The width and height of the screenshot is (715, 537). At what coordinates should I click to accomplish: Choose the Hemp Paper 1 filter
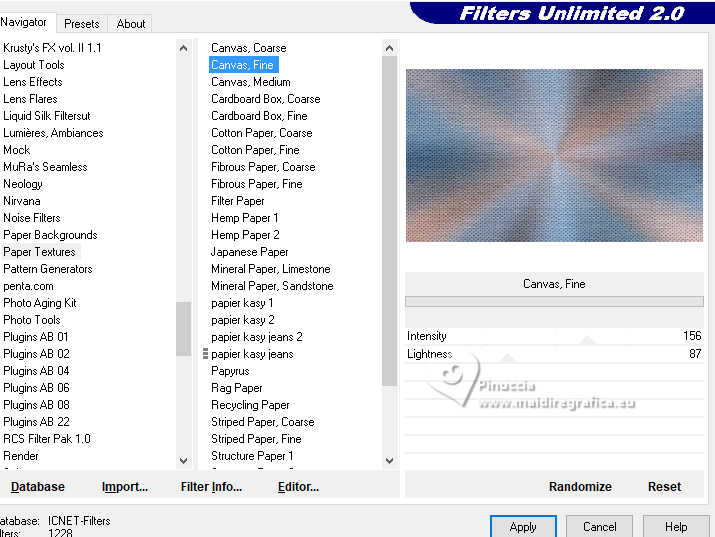244,218
